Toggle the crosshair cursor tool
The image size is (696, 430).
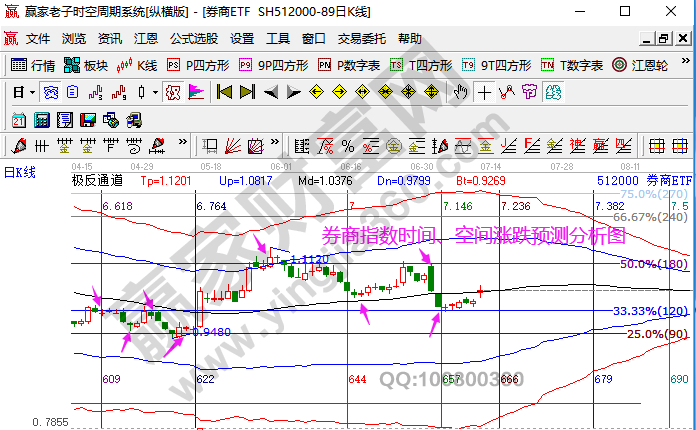pyautogui.click(x=484, y=92)
